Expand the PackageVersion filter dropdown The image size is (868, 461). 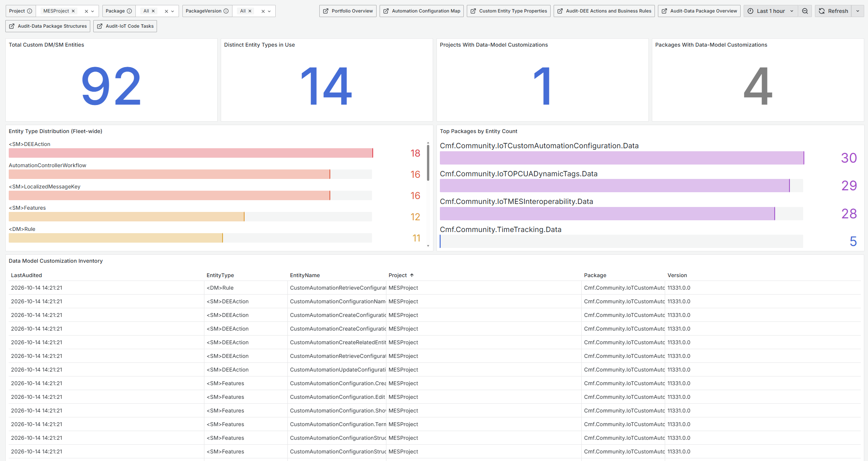269,11
